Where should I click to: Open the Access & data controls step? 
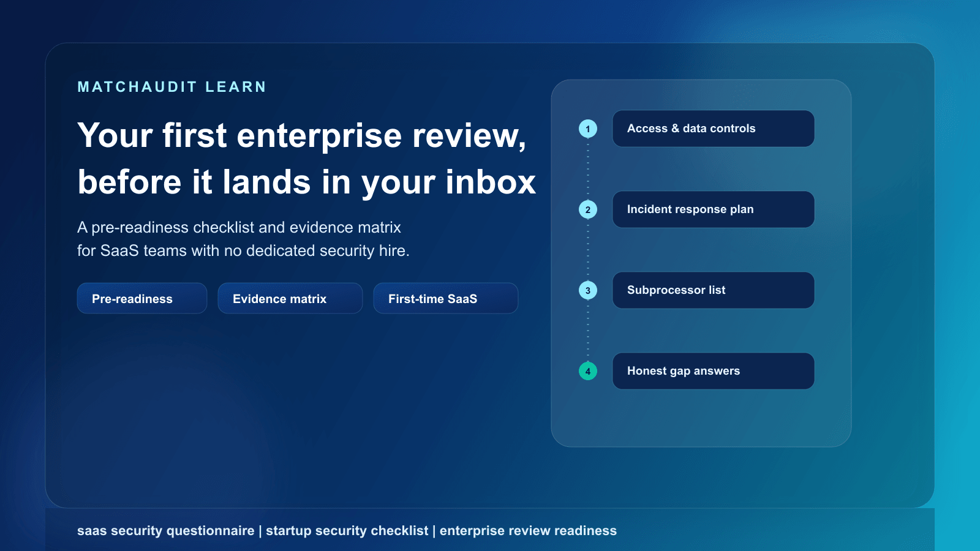tap(714, 129)
